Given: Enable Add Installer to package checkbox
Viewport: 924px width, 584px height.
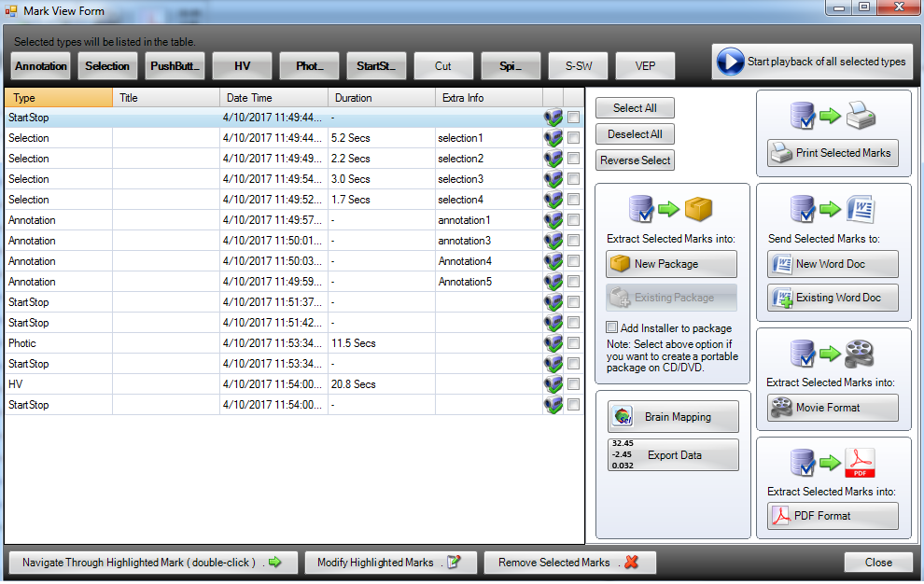Looking at the screenshot, I should 612,327.
